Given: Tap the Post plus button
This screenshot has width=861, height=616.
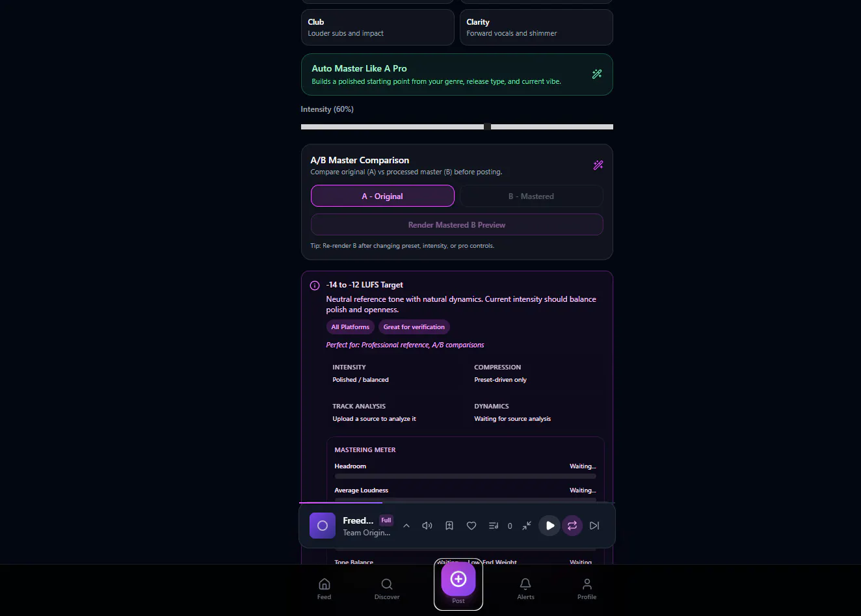Looking at the screenshot, I should (x=458, y=579).
